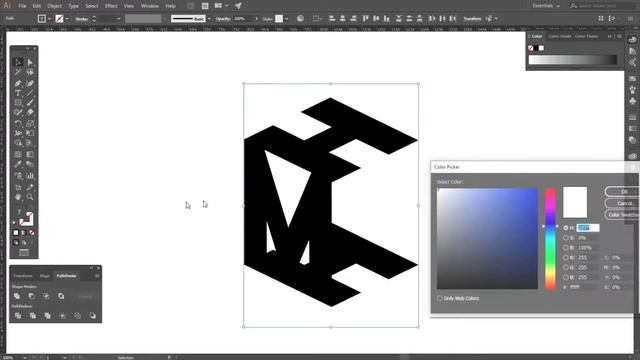
Task: Open the stroke weight dropdown
Action: 119,18
